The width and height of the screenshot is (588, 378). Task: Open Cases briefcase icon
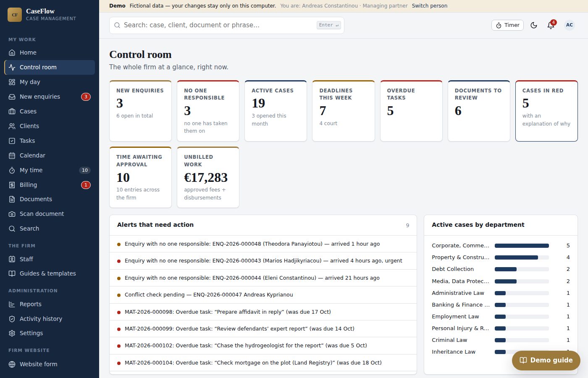coord(12,111)
